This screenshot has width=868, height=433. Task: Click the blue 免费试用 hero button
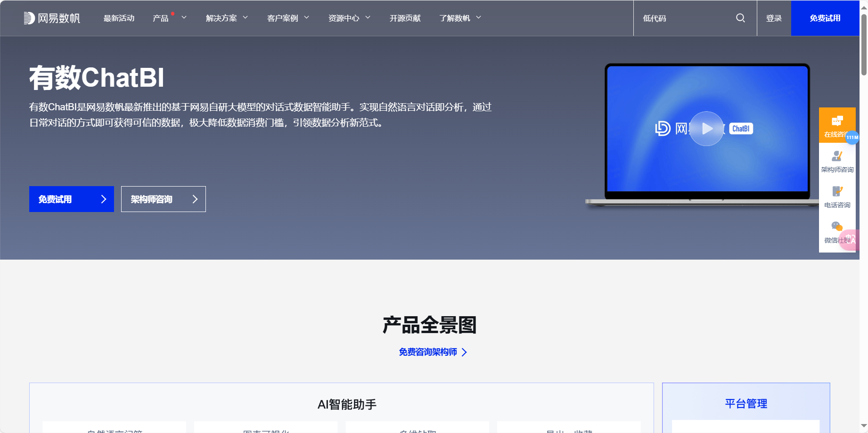pos(71,199)
